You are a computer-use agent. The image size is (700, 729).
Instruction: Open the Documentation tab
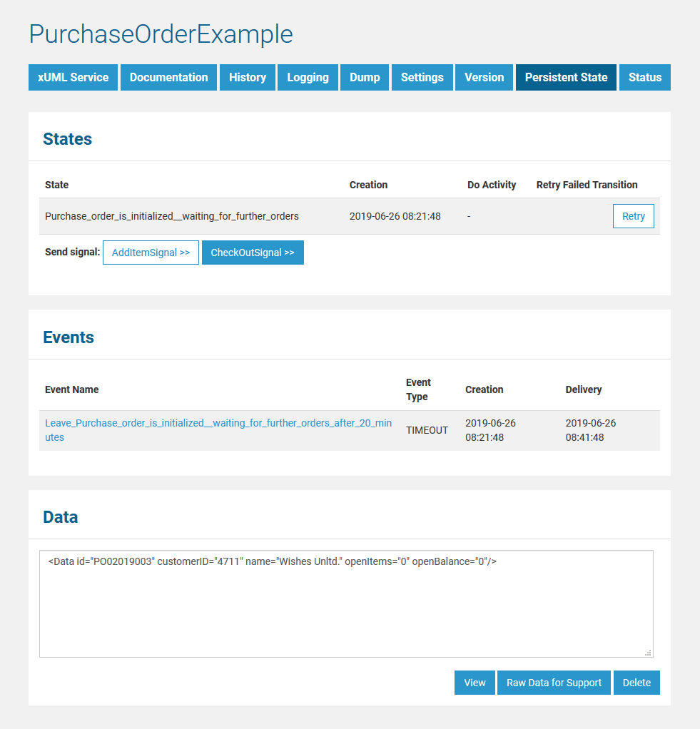point(168,77)
